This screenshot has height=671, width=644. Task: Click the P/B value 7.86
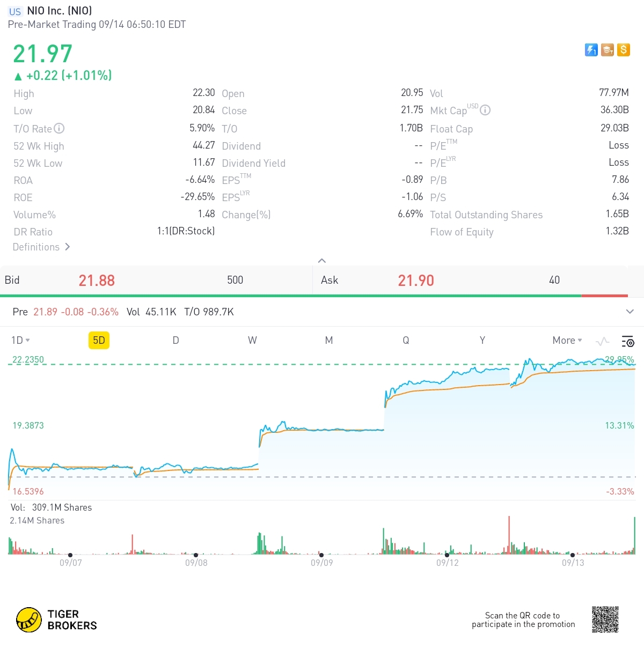pyautogui.click(x=620, y=180)
